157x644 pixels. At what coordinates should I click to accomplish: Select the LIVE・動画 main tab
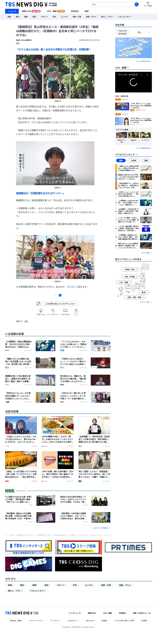point(56,11)
